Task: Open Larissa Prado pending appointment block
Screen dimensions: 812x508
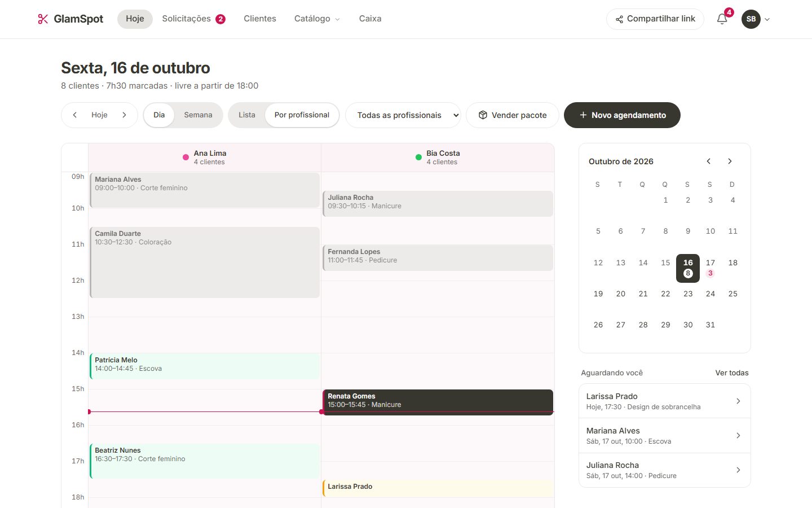Action: click(438, 488)
